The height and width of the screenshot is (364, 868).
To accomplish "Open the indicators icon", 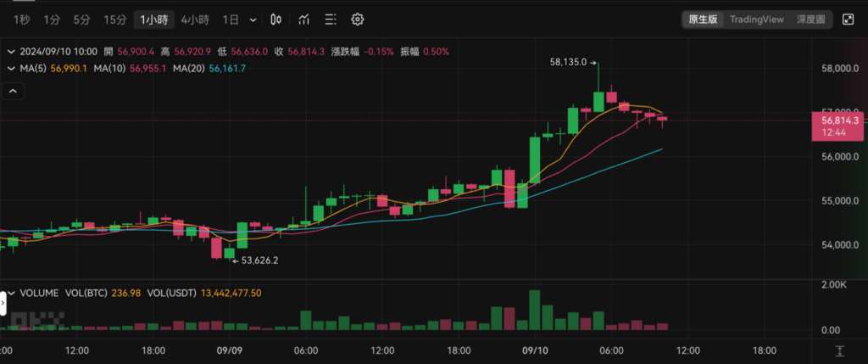I will pyautogui.click(x=303, y=20).
